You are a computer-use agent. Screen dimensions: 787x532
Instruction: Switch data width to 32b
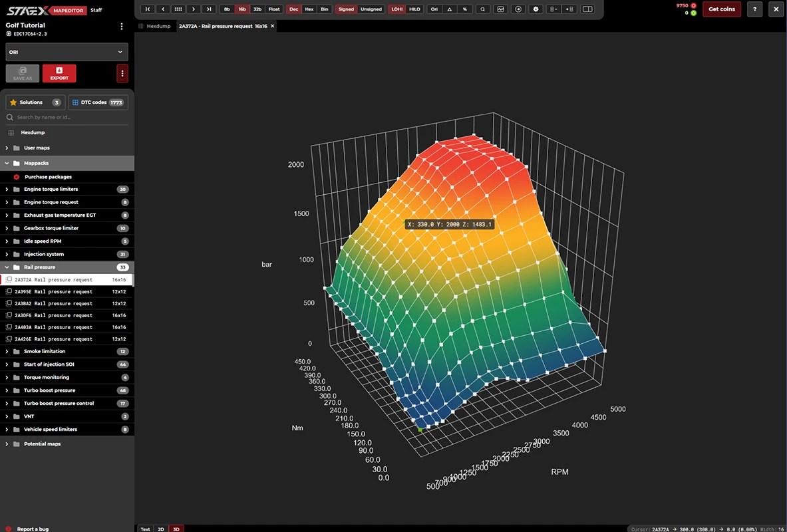257,9
